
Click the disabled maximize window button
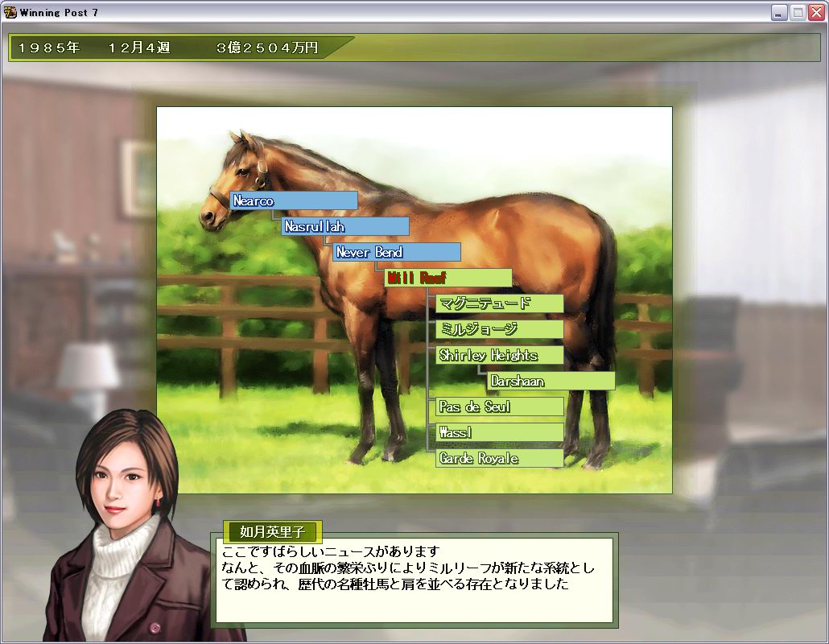[798, 12]
